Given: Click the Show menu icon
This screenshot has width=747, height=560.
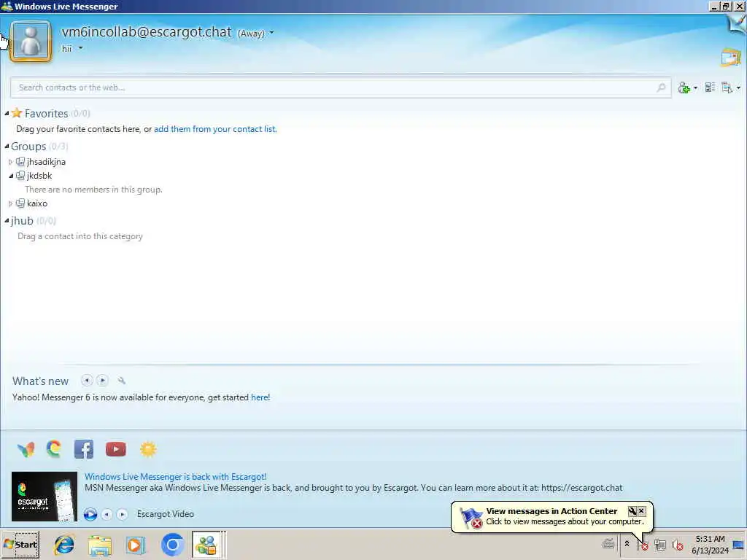Looking at the screenshot, I should click(x=727, y=87).
